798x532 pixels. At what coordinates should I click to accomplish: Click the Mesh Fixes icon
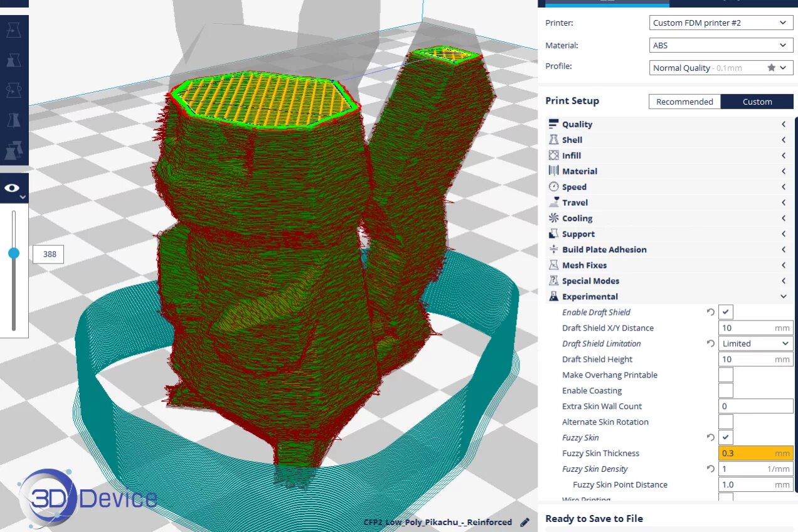[553, 265]
